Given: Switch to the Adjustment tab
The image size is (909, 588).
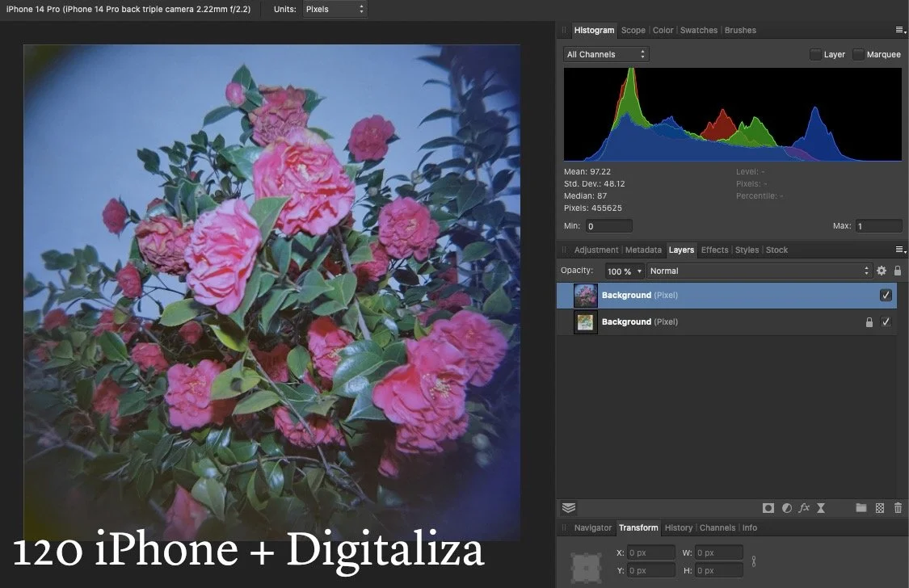Looking at the screenshot, I should 596,250.
